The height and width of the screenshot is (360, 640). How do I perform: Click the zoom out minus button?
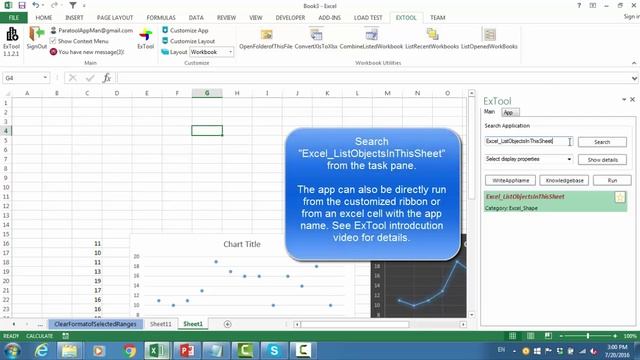561,336
